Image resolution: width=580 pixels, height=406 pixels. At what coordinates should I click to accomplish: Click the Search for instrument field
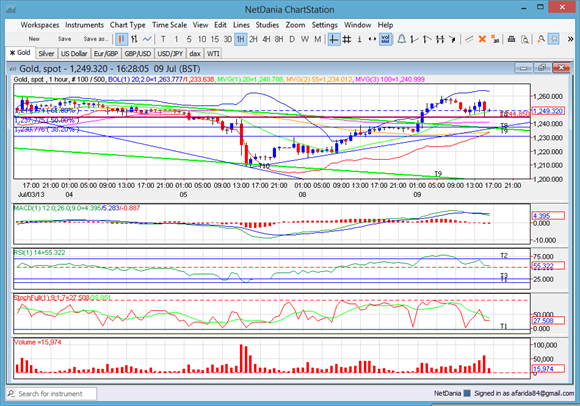point(51,394)
